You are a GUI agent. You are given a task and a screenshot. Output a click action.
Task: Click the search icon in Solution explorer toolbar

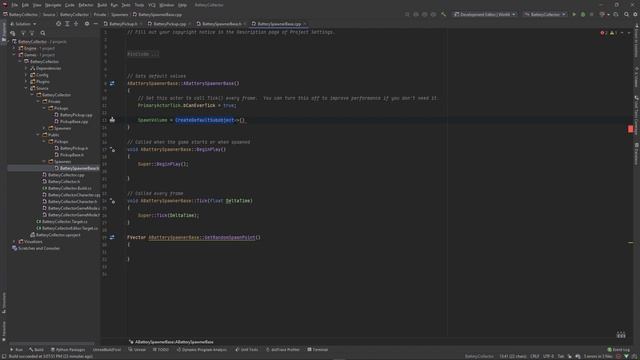click(x=43, y=33)
